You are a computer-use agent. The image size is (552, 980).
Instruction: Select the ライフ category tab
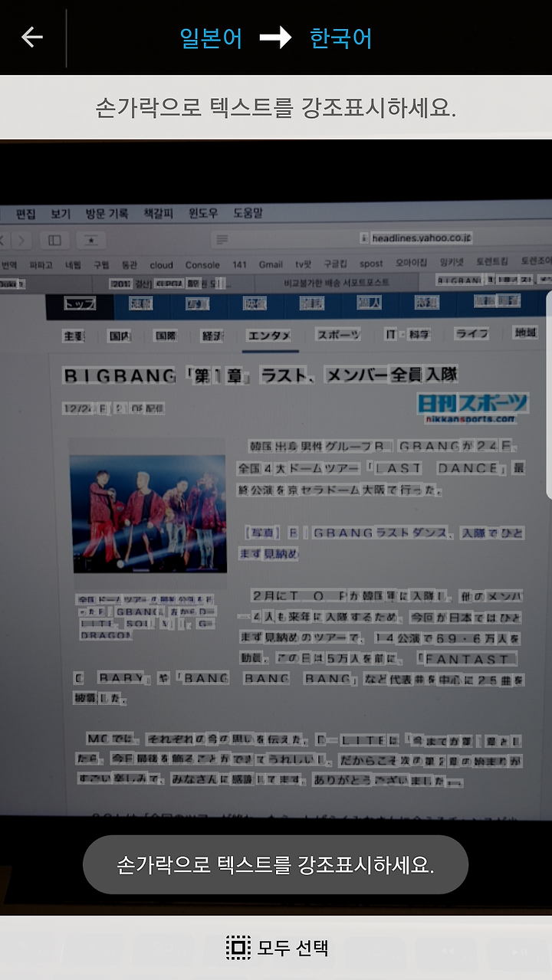point(472,333)
